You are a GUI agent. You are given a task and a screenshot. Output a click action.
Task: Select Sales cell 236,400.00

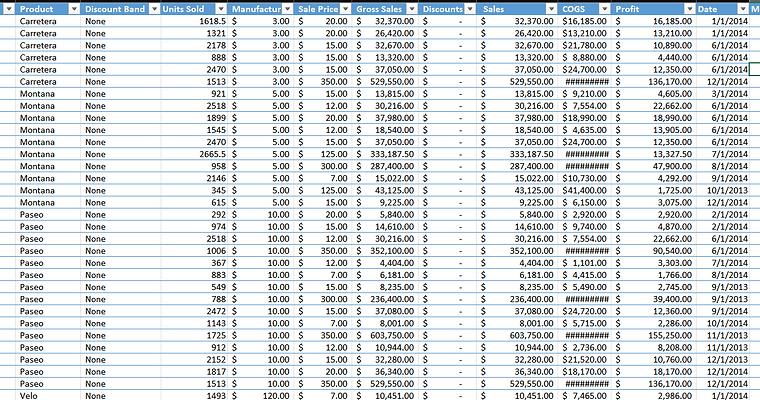tap(517, 299)
